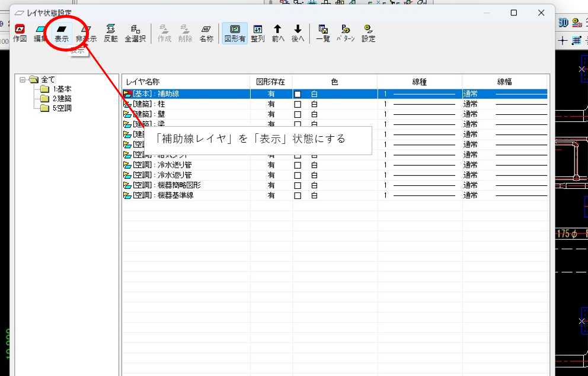Select the [基本]:補助線 layer row
The width and height of the screenshot is (588, 376).
(x=335, y=94)
